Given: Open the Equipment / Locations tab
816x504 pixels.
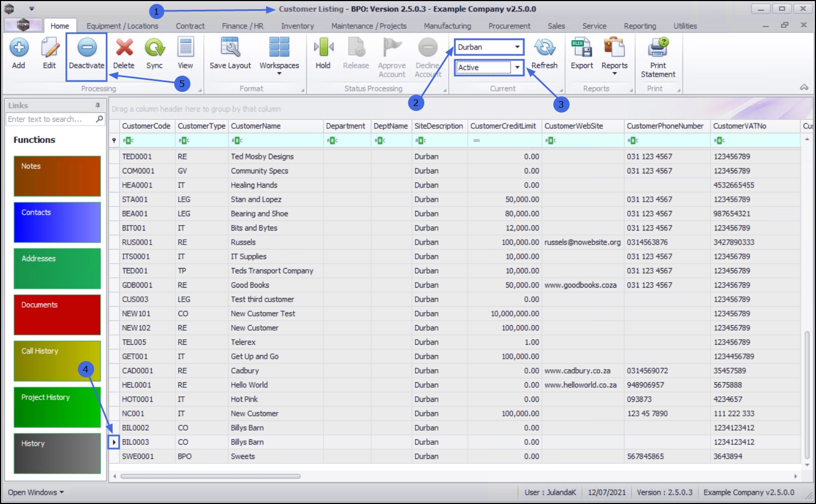Looking at the screenshot, I should pyautogui.click(x=122, y=26).
